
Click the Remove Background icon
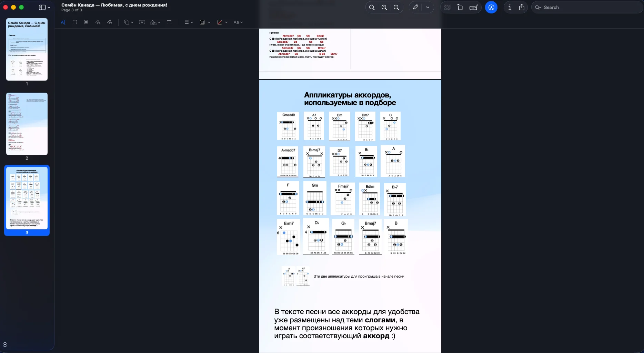pos(447,7)
